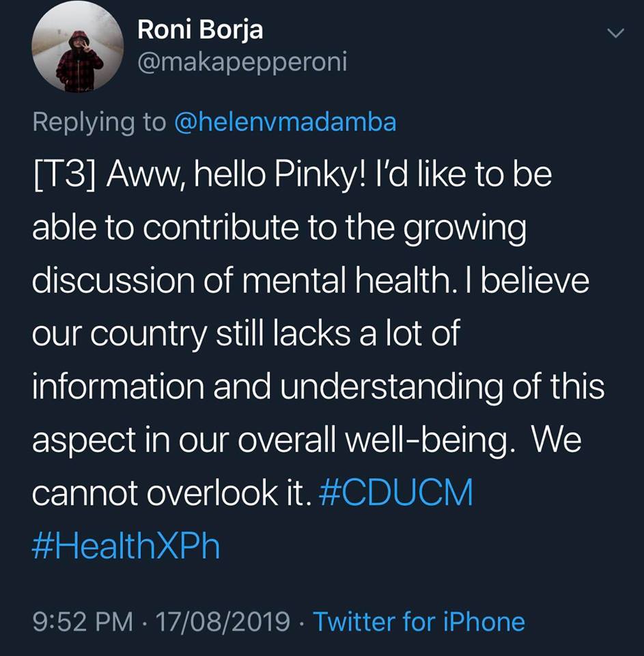Open the @helenvmadamba mention link

[x=285, y=122]
